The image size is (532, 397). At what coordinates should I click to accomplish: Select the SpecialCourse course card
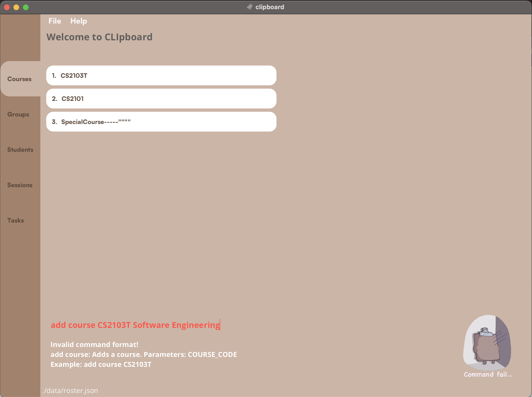click(161, 122)
